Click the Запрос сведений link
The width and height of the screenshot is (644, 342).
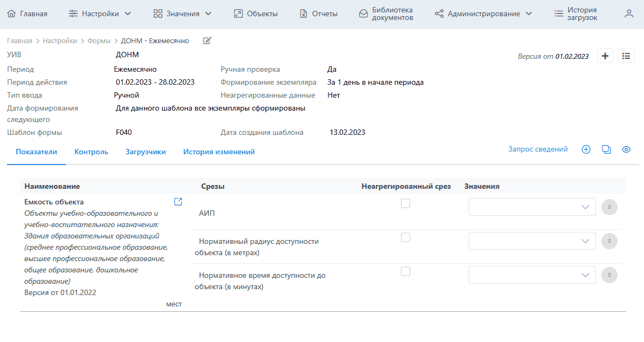tap(538, 149)
